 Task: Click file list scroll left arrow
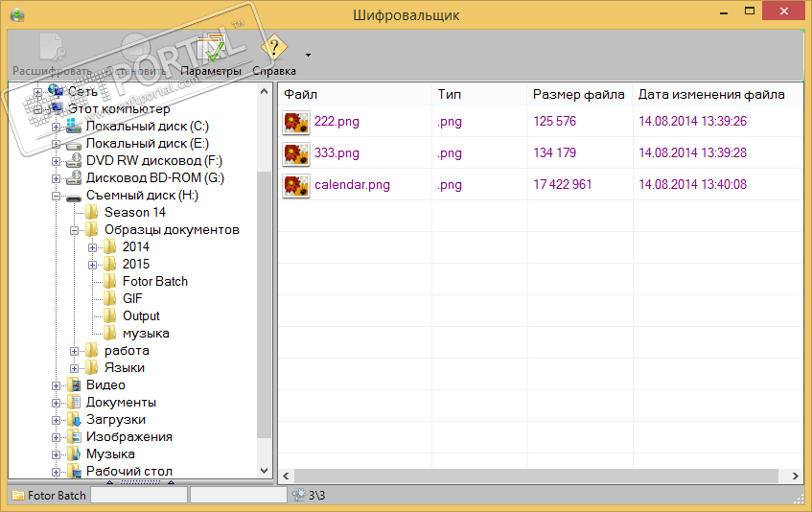[x=286, y=476]
